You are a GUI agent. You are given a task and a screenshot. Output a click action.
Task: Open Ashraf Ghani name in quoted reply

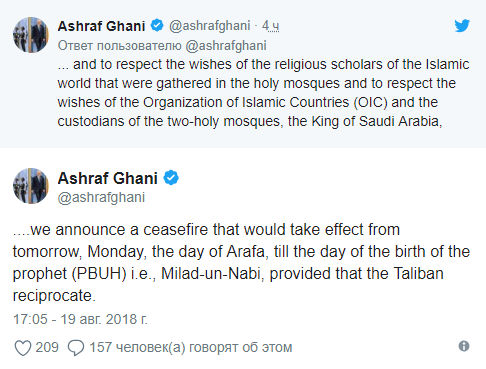[x=101, y=26]
